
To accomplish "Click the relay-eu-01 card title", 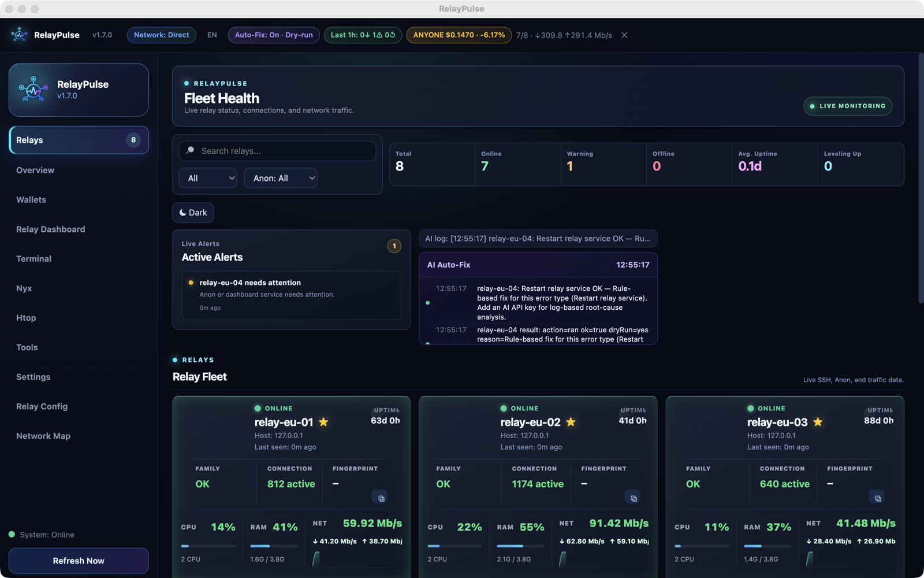I will (284, 423).
